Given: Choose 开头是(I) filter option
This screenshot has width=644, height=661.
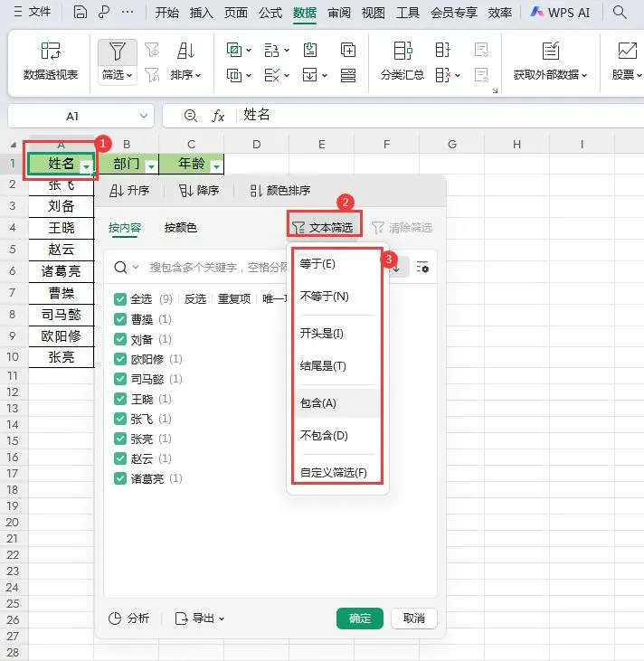Looking at the screenshot, I should 337,334.
